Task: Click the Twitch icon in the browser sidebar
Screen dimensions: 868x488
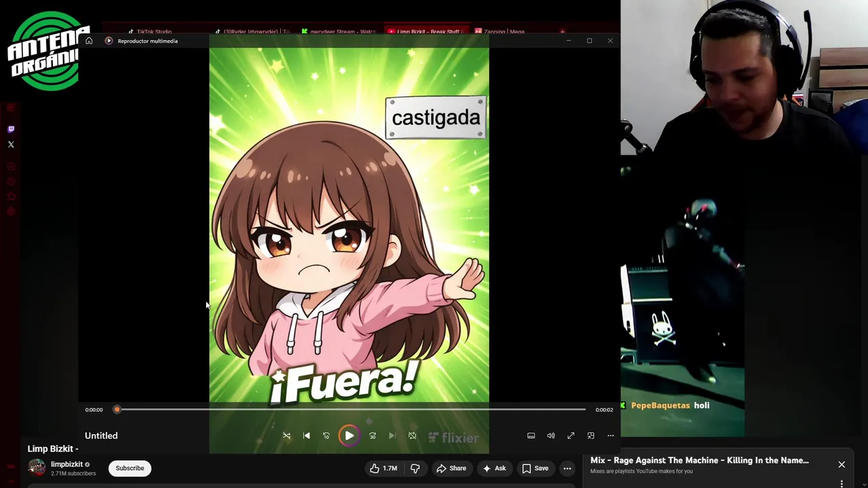Action: 11,129
